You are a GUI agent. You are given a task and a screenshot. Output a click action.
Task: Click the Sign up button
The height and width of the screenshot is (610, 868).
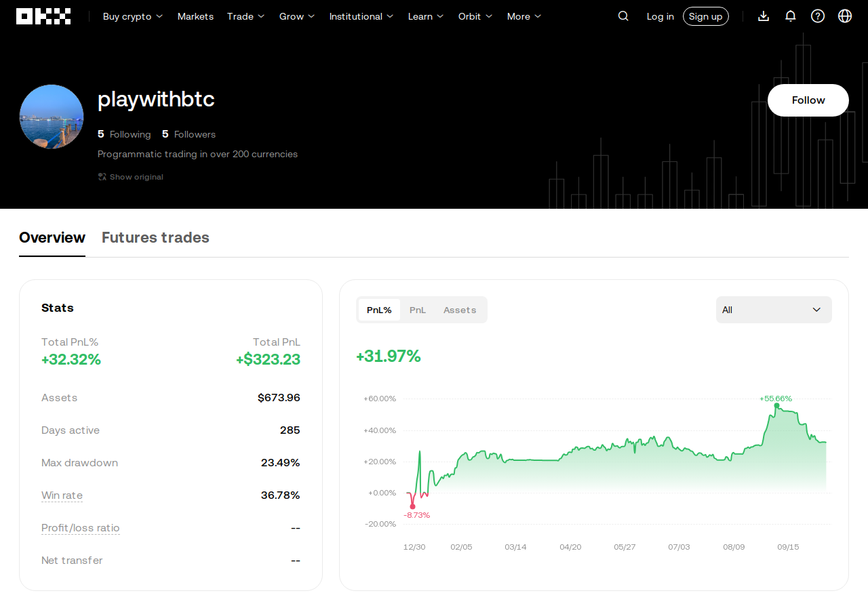(x=706, y=16)
